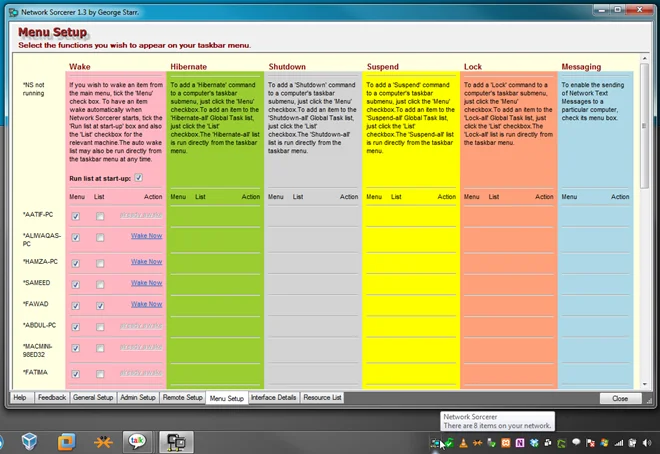The height and width of the screenshot is (454, 660).
Task: Open the Resource List tab
Action: (x=322, y=398)
